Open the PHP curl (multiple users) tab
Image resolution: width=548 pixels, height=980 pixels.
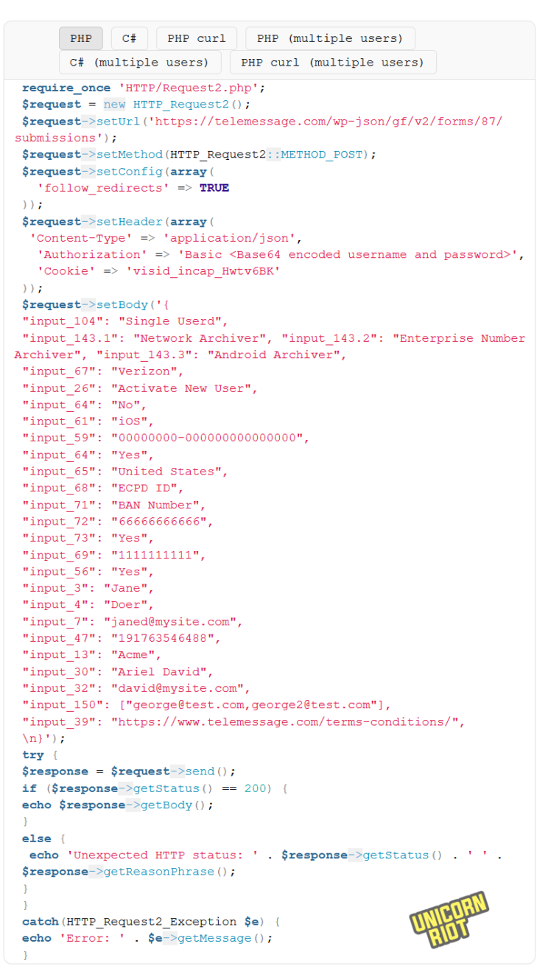333,63
